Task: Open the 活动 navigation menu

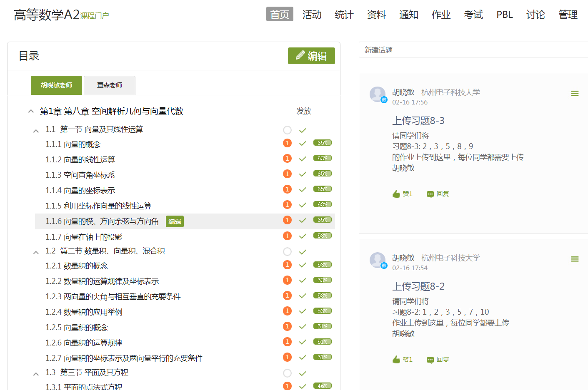Action: pos(312,15)
